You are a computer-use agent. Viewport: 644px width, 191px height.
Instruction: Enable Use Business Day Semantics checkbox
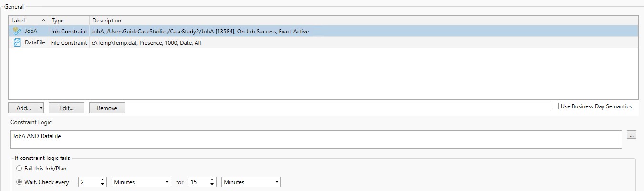555,106
